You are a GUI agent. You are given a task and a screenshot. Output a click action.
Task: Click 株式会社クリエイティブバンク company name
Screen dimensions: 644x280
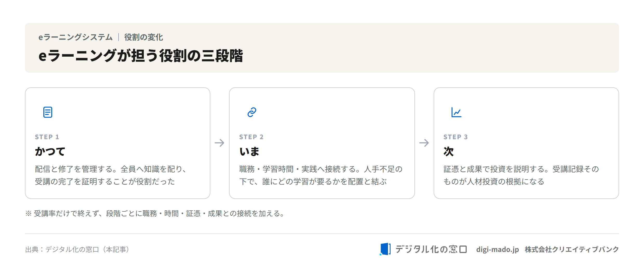[x=572, y=249]
